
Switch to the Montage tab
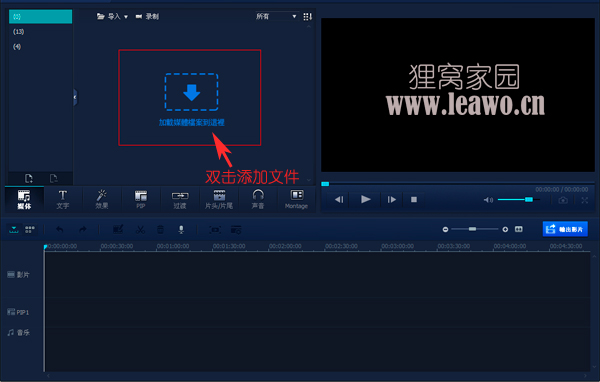pos(297,199)
